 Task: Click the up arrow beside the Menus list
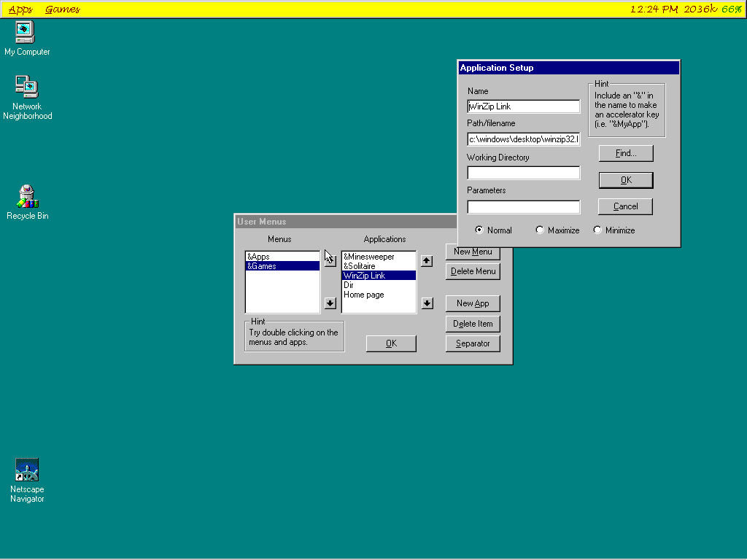coord(330,260)
